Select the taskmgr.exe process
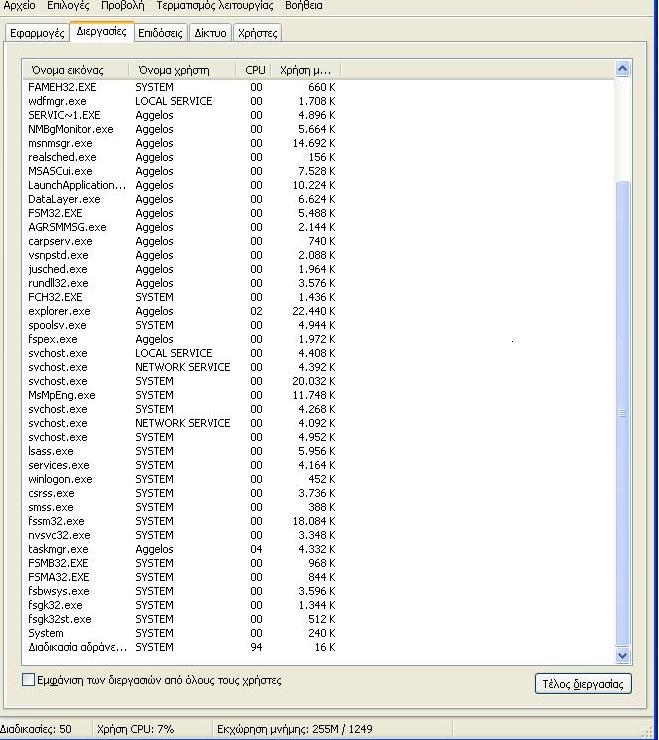659x740 pixels. (181, 549)
